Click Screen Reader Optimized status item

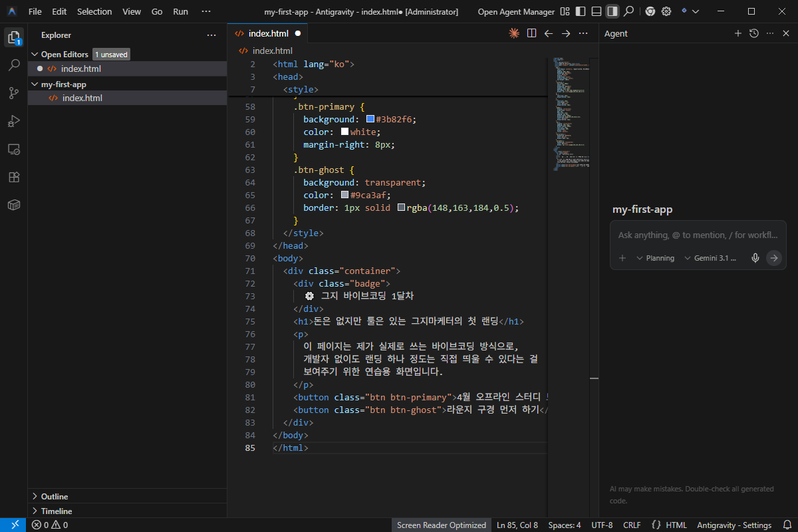[x=442, y=525]
